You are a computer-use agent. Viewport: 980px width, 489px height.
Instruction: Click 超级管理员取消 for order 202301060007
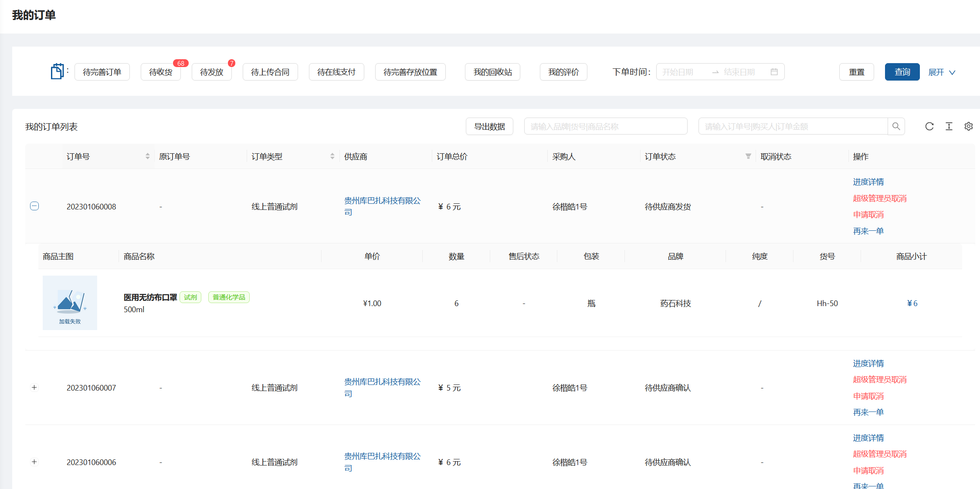coord(880,380)
